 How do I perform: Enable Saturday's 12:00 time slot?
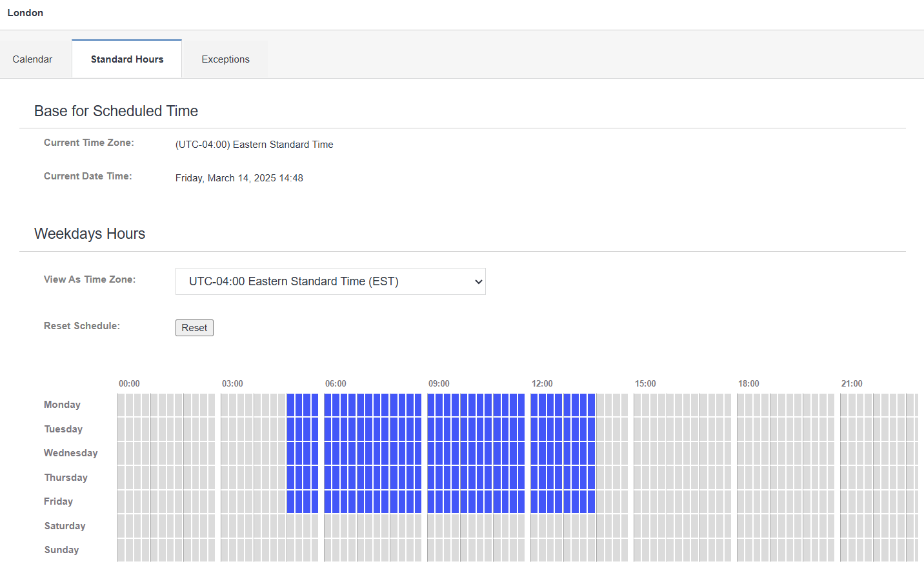point(534,526)
